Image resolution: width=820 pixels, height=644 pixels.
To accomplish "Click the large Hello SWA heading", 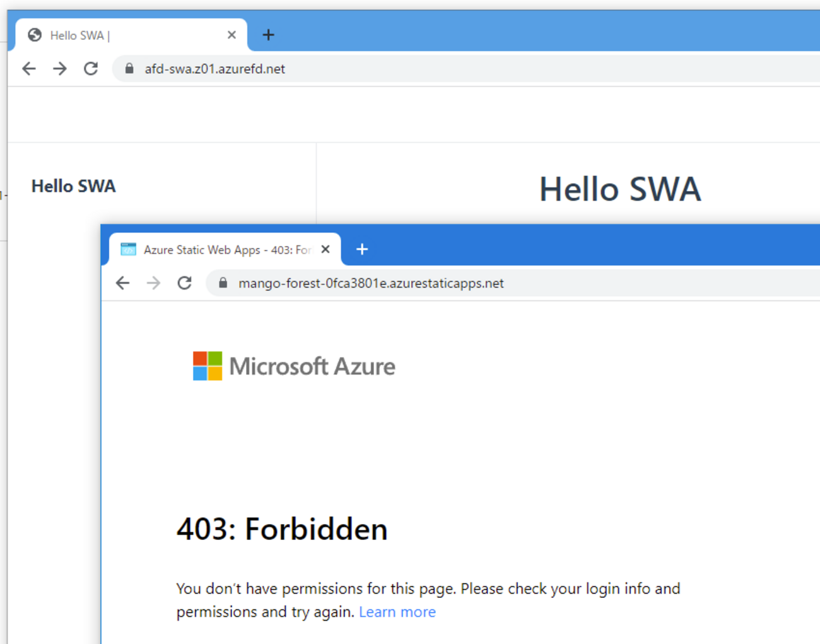I will pyautogui.click(x=620, y=189).
